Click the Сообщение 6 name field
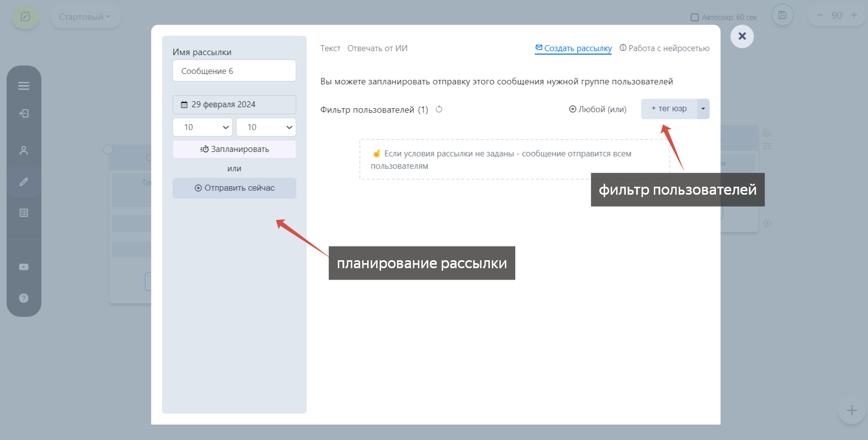The image size is (868, 440). [x=234, y=71]
